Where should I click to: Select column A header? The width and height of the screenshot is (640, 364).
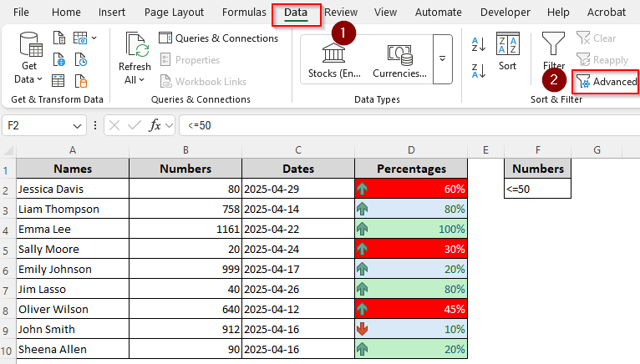point(73,150)
